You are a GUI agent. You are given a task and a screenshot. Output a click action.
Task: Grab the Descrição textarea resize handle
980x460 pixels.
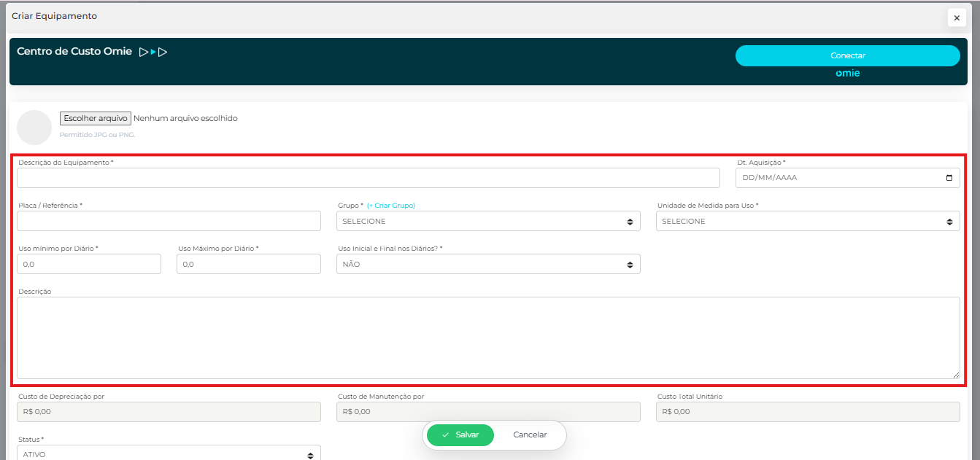(x=955, y=374)
